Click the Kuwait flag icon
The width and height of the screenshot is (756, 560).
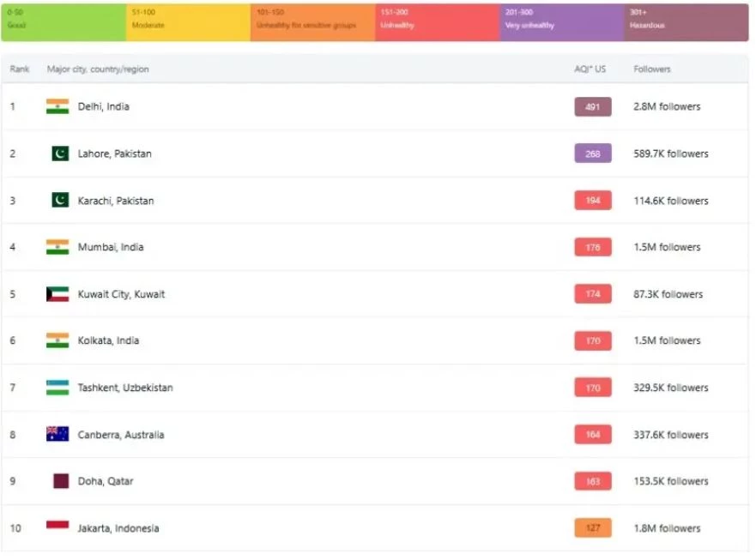coord(57,294)
